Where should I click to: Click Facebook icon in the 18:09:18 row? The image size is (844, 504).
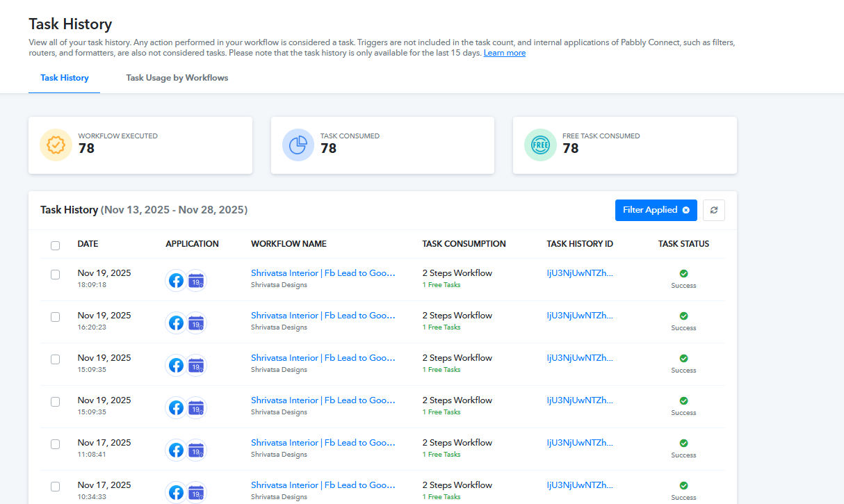pos(177,280)
